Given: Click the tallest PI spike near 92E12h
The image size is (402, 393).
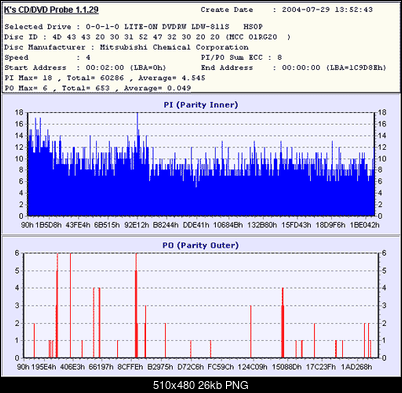Looking at the screenshot, I should click(x=137, y=163).
